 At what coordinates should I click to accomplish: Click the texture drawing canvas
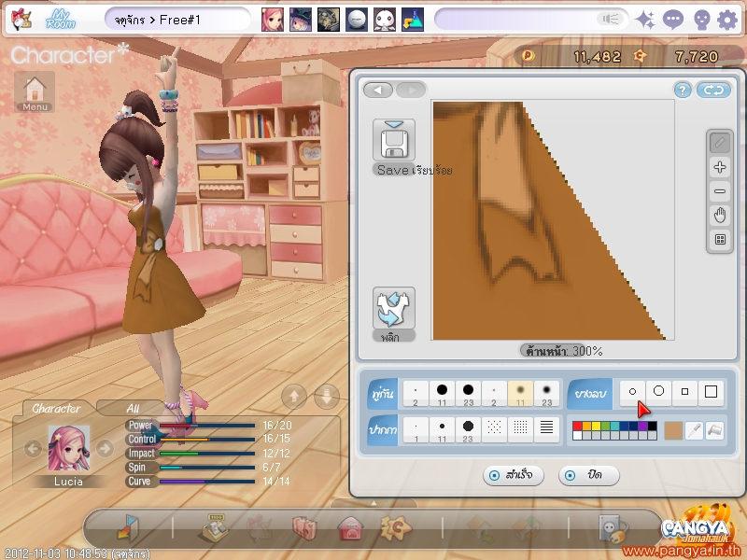[x=553, y=220]
